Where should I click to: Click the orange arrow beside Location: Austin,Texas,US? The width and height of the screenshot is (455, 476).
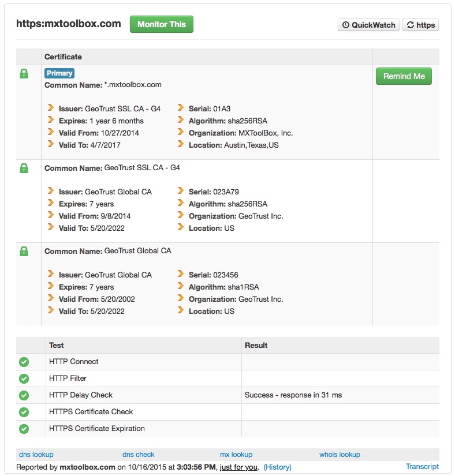pos(181,144)
